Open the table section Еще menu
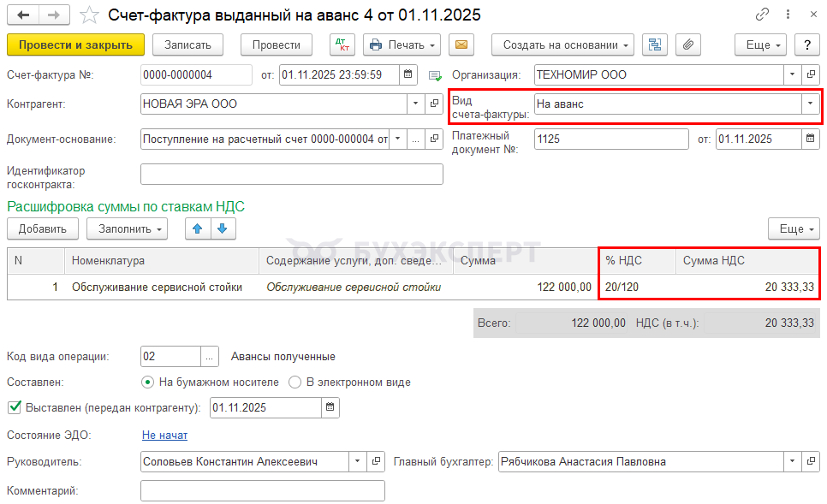This screenshot has height=504, width=827. [x=794, y=228]
